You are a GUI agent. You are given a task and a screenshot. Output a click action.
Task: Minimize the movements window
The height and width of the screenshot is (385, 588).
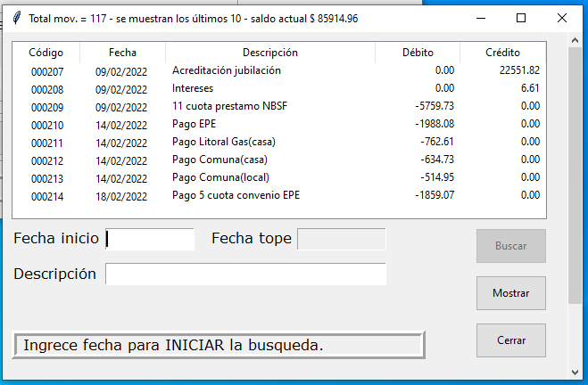click(481, 18)
